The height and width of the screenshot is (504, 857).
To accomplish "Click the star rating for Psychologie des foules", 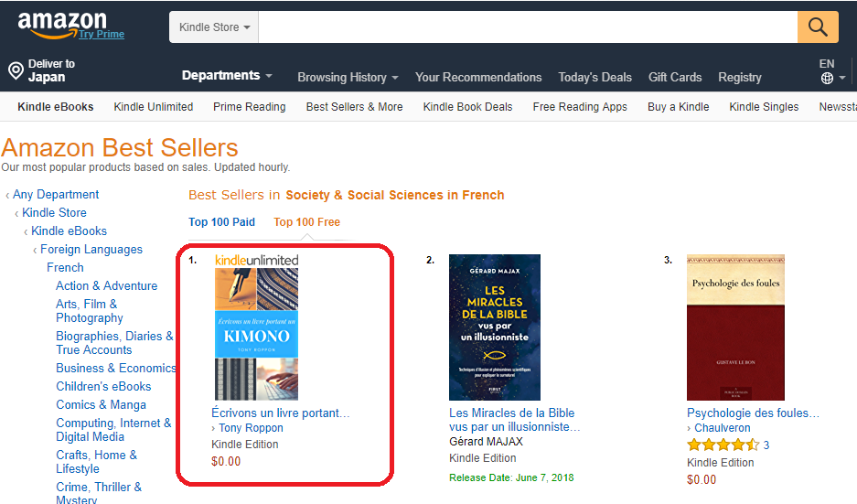I will click(723, 445).
